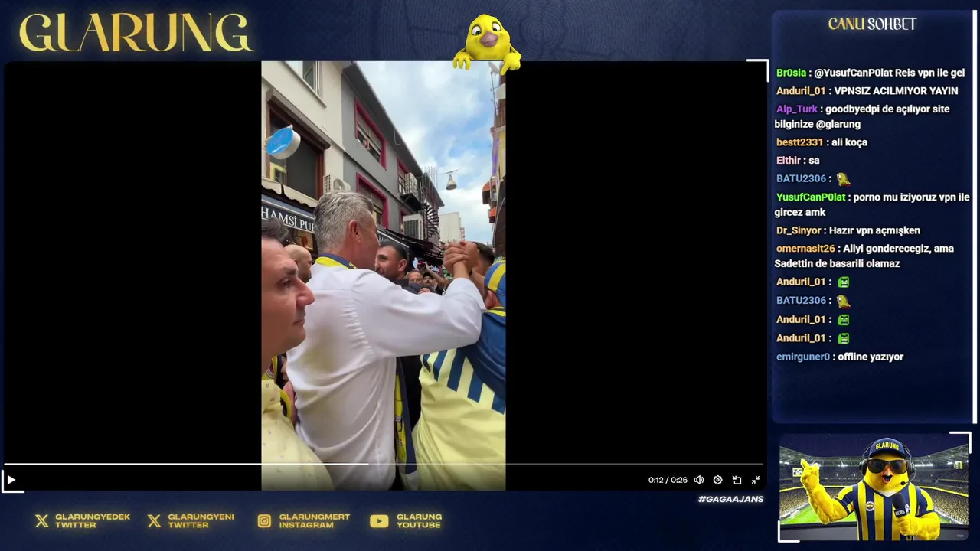
Task: Click the 'Hazır vpn açmışken' message
Action: pyautogui.click(x=874, y=230)
